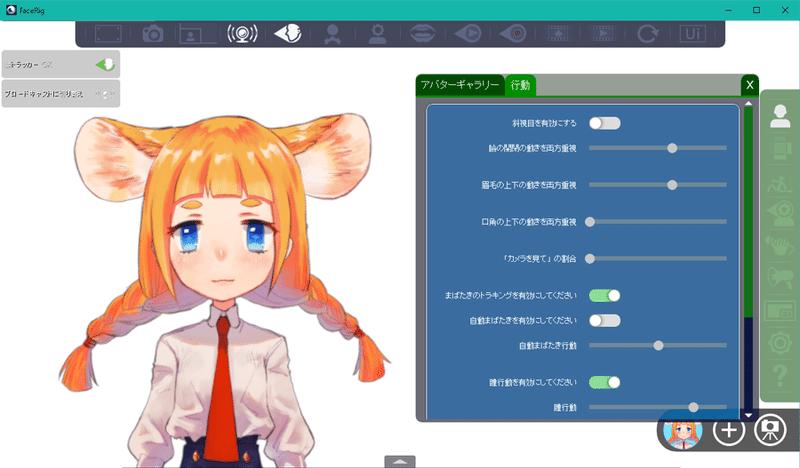The image size is (800, 468).
Task: Click the current avatar thumbnail
Action: (683, 431)
